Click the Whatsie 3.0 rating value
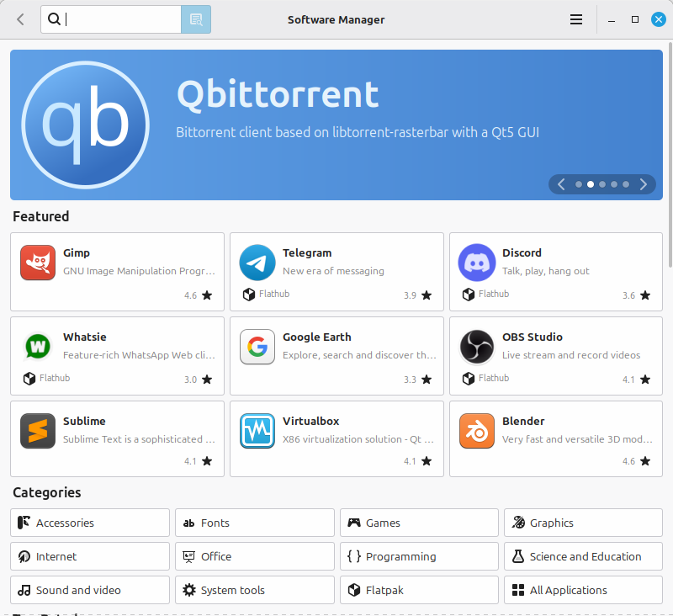The image size is (673, 616). pos(190,380)
